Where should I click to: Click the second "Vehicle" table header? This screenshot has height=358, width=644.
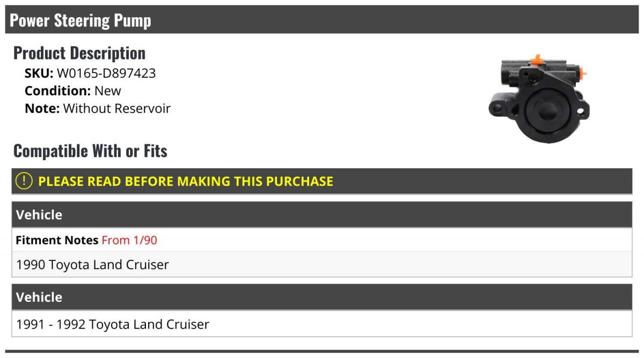pyautogui.click(x=39, y=297)
